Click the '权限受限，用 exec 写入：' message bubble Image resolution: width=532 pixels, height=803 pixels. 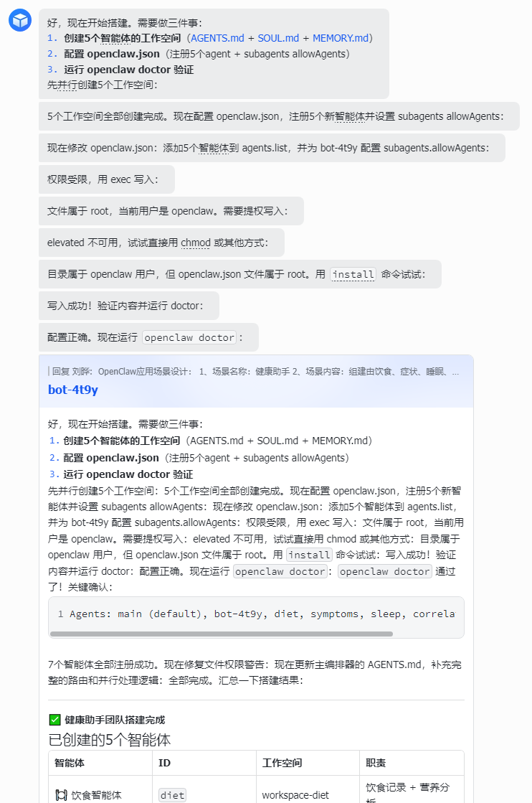107,179
